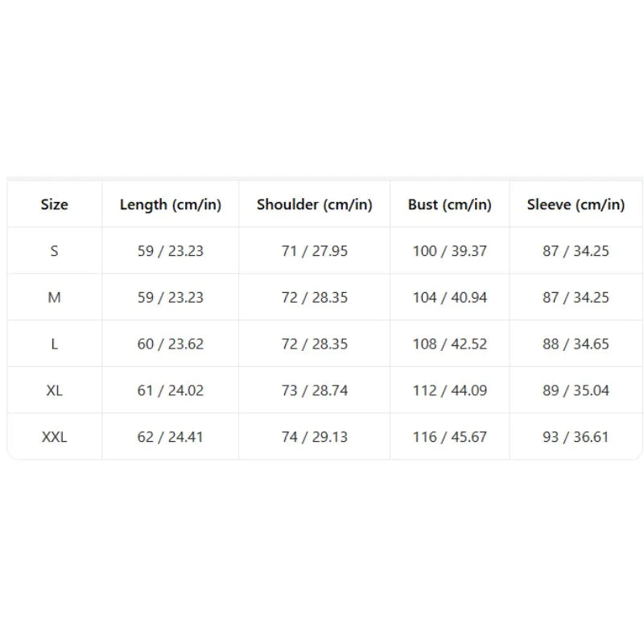This screenshot has width=644, height=644.
Task: Click the 62 / 24.41 length cell
Action: 171,436
